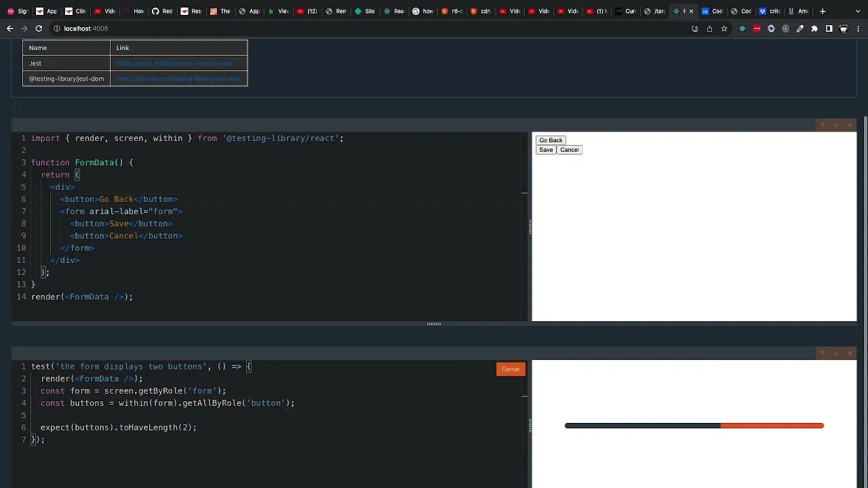Click the install app icon in the address bar
868x488 pixels.
[x=695, y=28]
